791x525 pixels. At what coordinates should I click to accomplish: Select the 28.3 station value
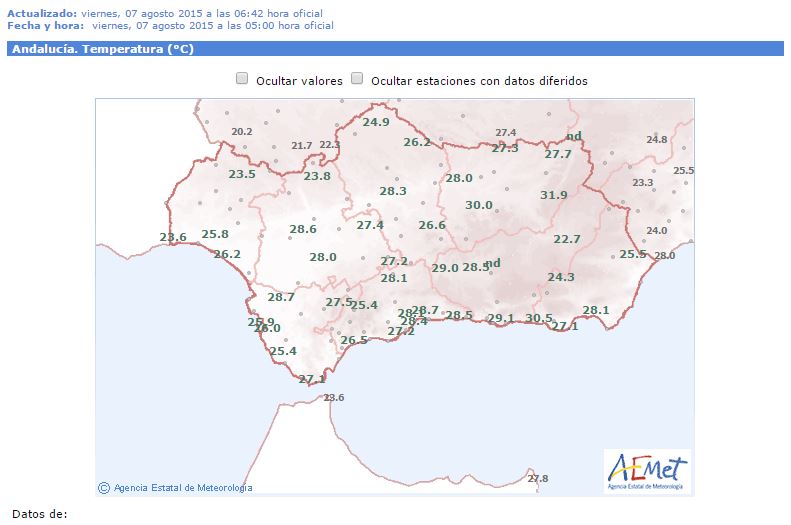393,191
